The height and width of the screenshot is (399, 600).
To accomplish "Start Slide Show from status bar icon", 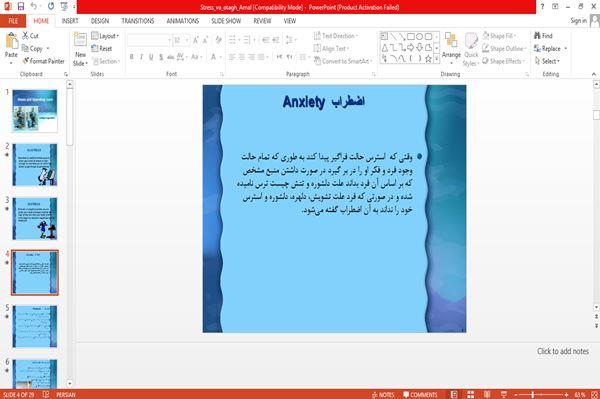I will 504,394.
